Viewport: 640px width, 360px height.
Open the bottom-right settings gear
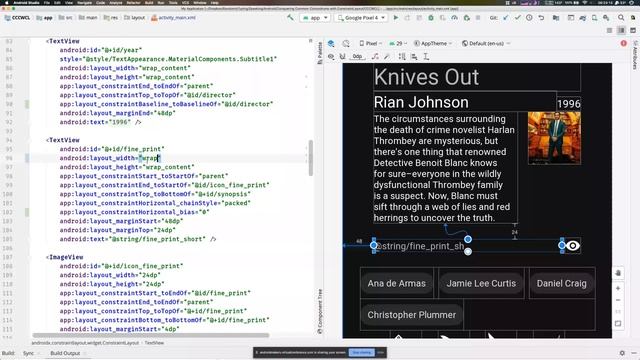[622, 353]
